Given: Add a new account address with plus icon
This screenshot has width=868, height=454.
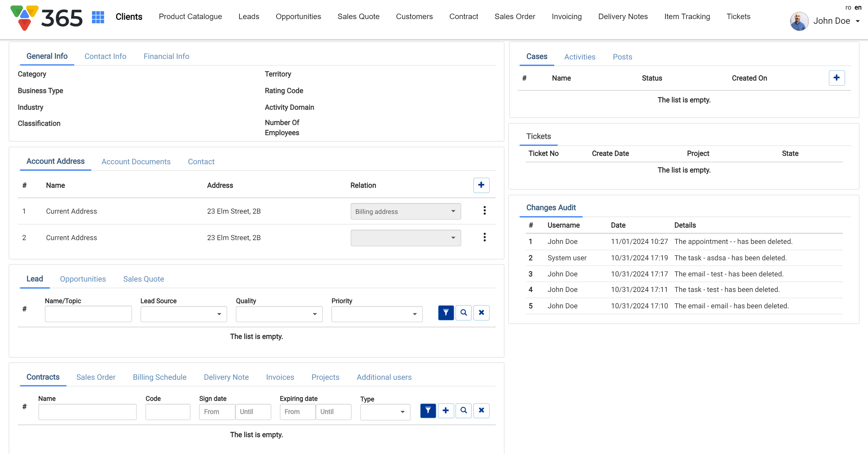Looking at the screenshot, I should (x=481, y=185).
